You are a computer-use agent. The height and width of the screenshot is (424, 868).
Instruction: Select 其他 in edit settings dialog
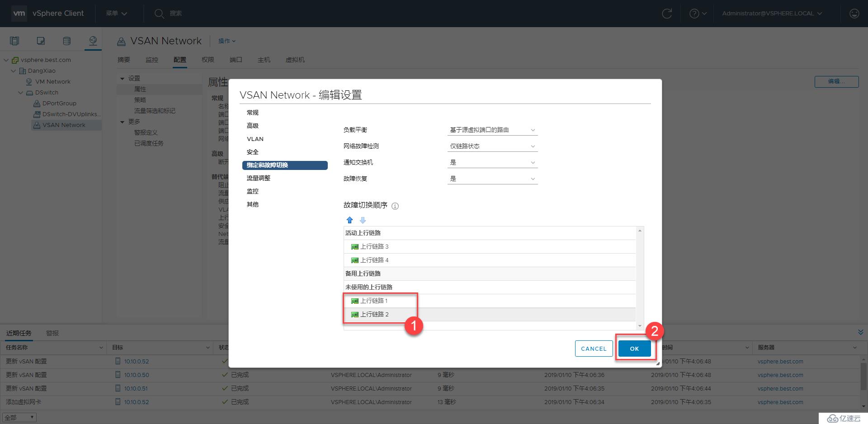253,204
